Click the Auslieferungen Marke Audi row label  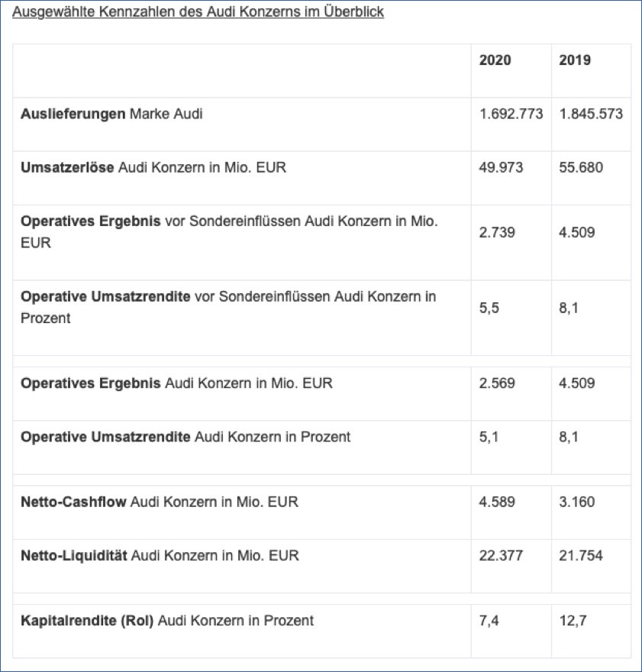pos(111,114)
